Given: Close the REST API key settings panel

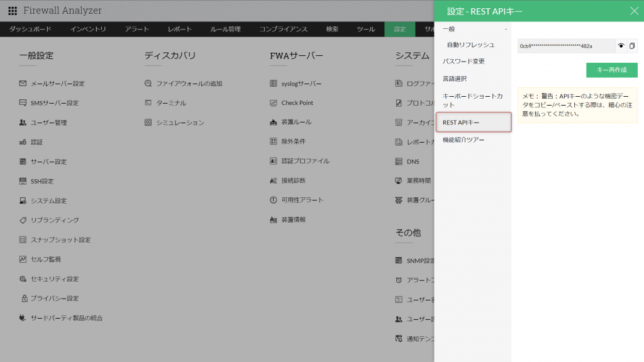Looking at the screenshot, I should (x=634, y=11).
